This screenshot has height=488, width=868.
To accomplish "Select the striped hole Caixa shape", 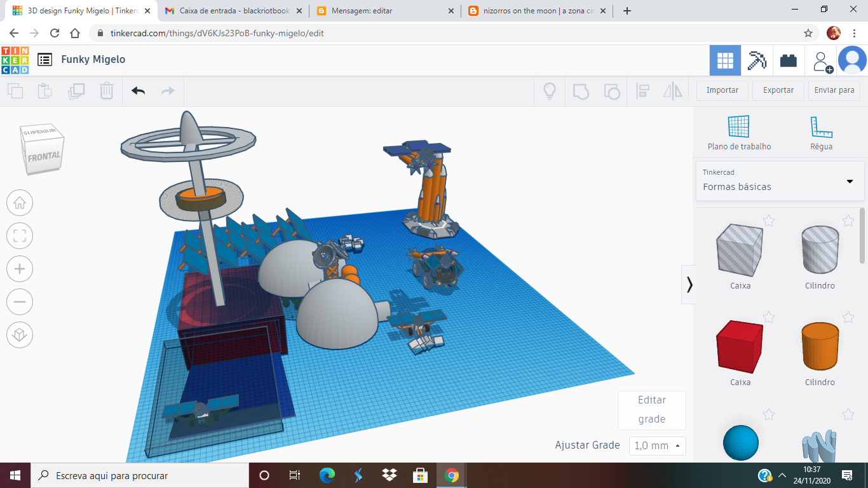I will [740, 250].
